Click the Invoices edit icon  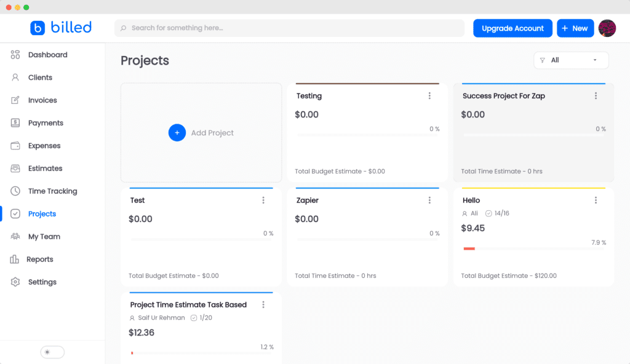(x=15, y=100)
